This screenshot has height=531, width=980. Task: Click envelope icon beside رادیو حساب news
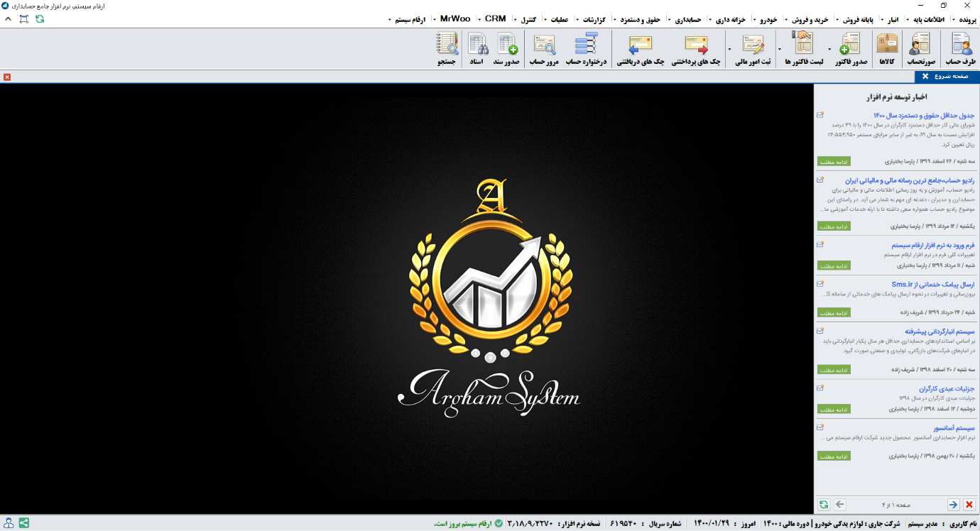point(820,180)
